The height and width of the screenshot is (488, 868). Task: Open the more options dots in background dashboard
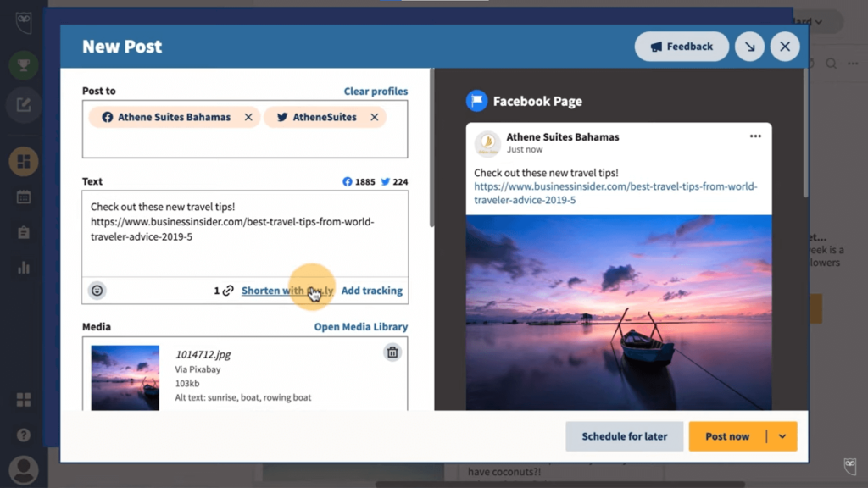853,64
